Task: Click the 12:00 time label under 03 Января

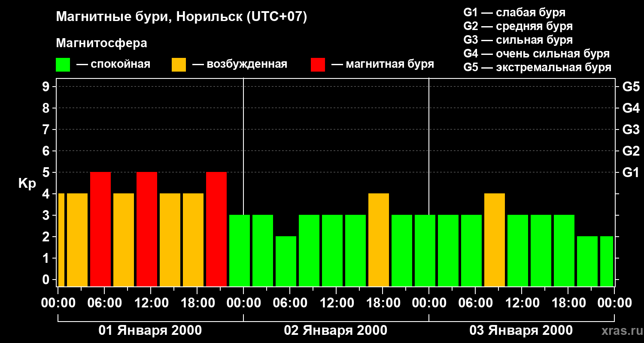Action: coord(522,303)
